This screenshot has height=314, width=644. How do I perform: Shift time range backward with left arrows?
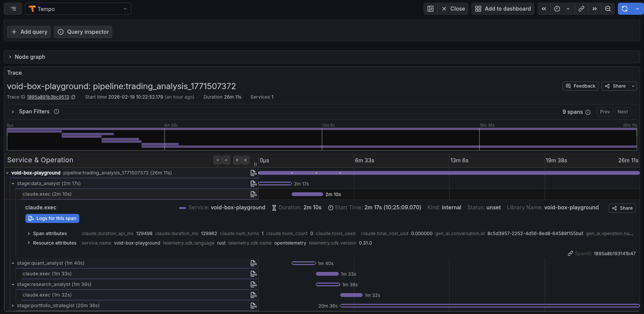(x=544, y=9)
